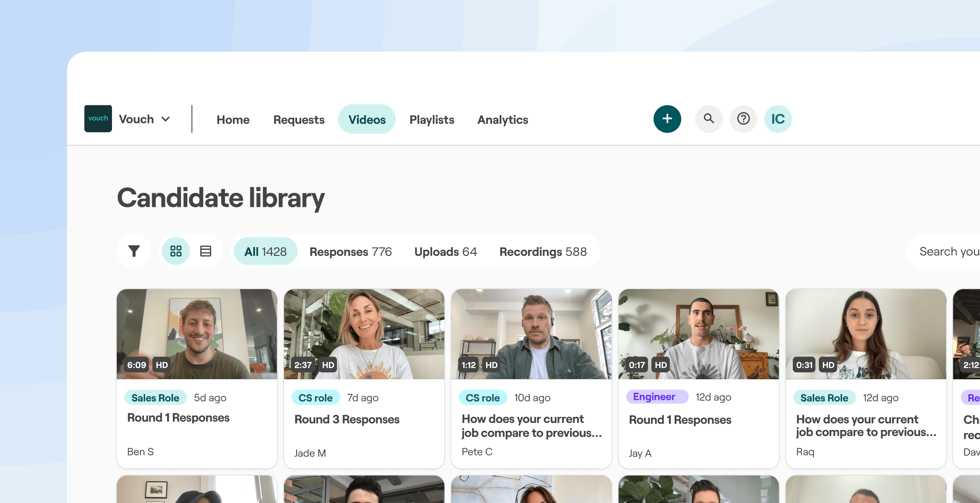980x503 pixels.
Task: Click the 2:37 duration badge
Action: 303,365
